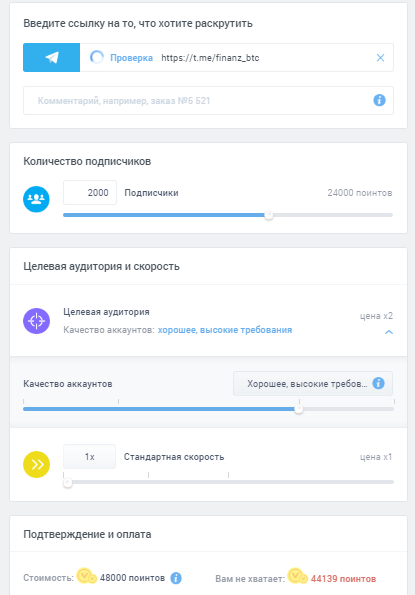The height and width of the screenshot is (595, 415).
Task: Open info tooltip in the comment field
Action: tap(379, 100)
